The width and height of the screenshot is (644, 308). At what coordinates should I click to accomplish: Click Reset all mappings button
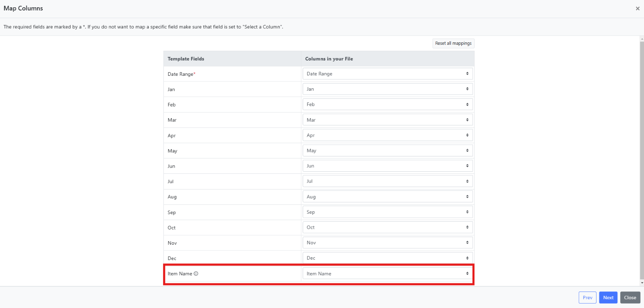pos(453,43)
